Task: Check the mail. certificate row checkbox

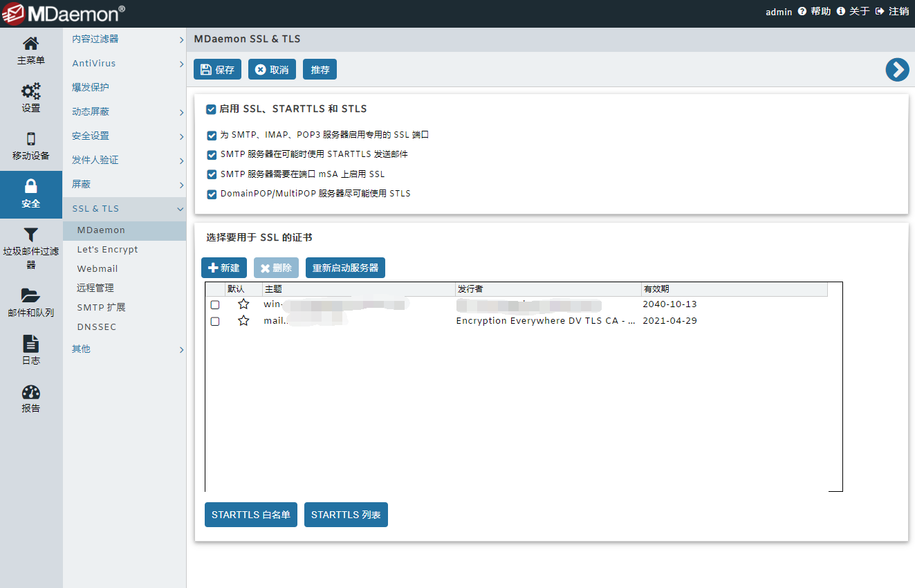Action: coord(215,322)
